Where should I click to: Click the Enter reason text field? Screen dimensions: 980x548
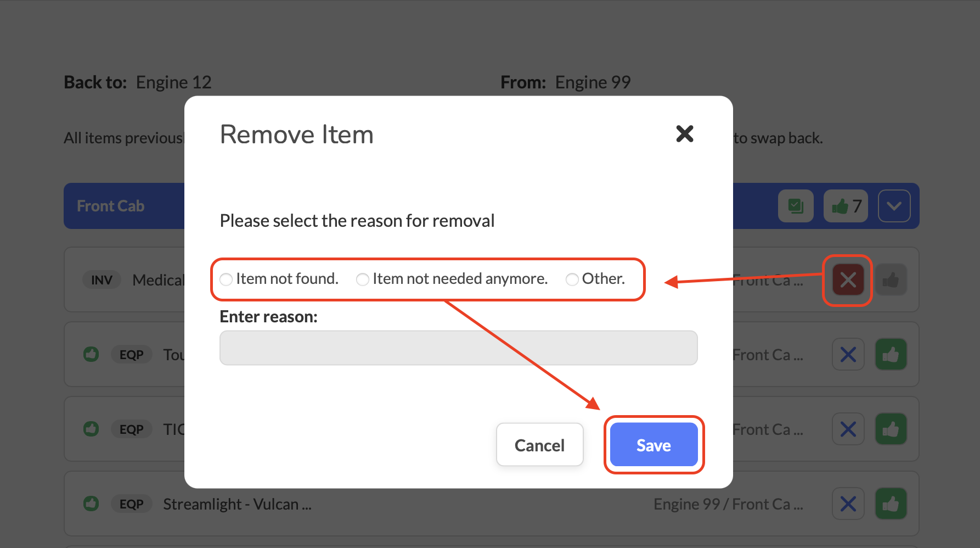click(458, 348)
